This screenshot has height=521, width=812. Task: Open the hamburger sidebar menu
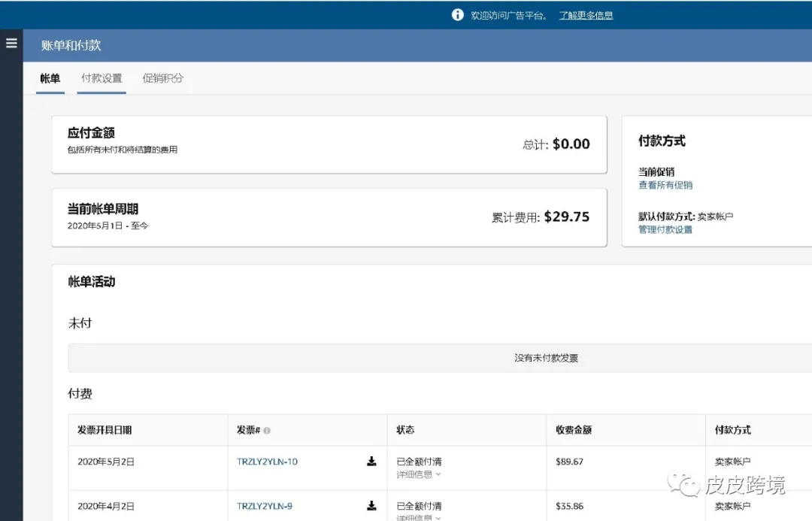11,43
